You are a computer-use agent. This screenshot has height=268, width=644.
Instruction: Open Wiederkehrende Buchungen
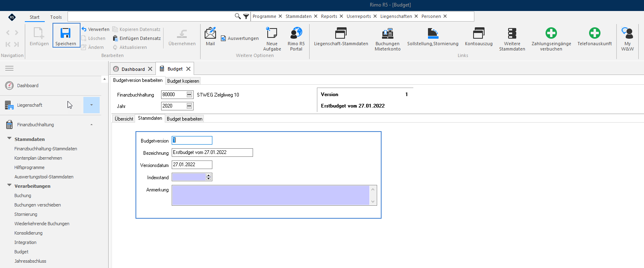click(42, 224)
